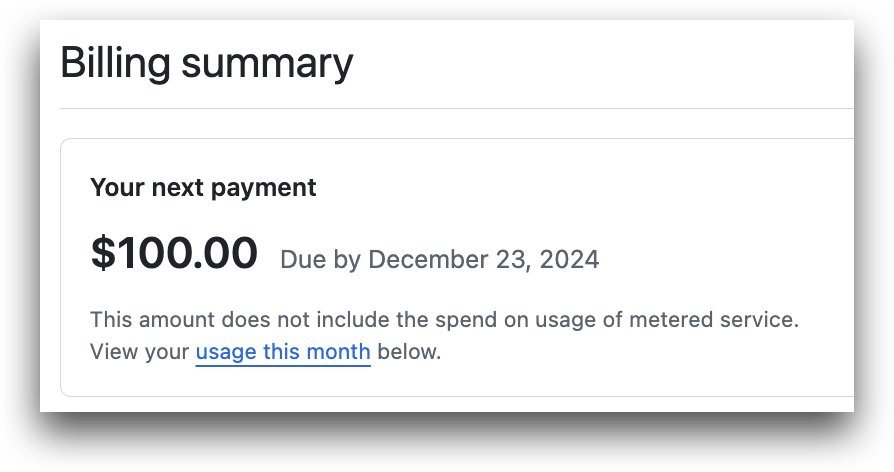Screen dimensions: 894x472
Task: Click the word "usage" in the blue link
Action: coord(226,353)
